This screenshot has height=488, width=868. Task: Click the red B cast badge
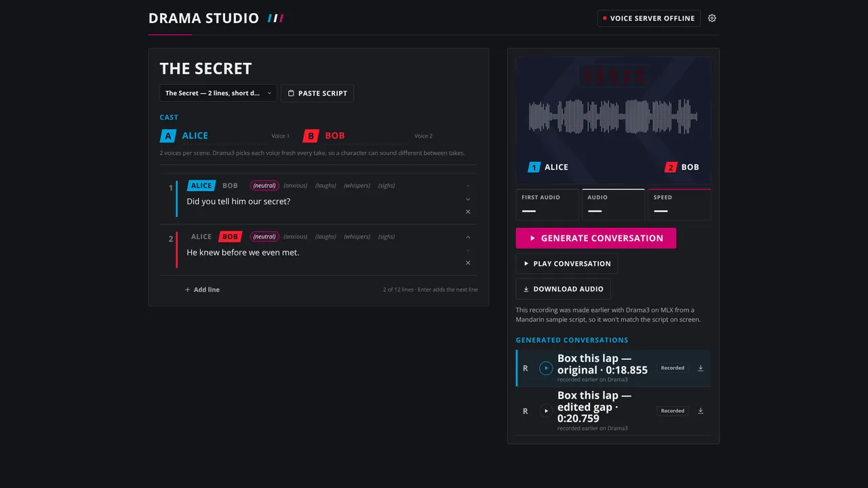pos(311,136)
